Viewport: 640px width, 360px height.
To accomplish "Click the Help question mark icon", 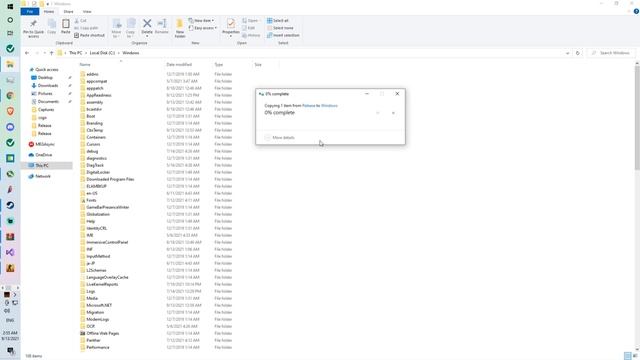I will pyautogui.click(x=636, y=11).
